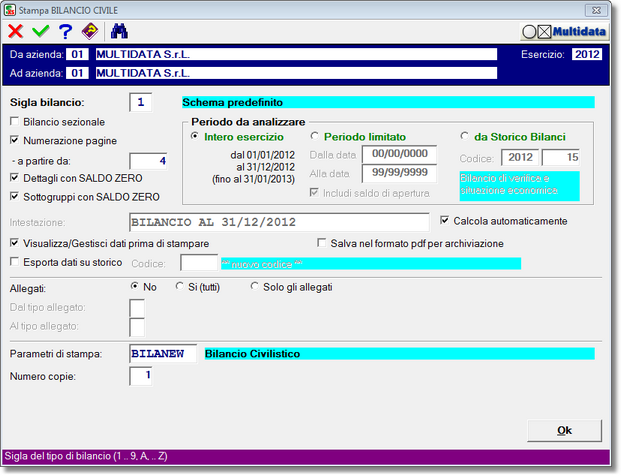This screenshot has height=476, width=621.
Task: Open help with the blue question mark
Action: click(66, 32)
